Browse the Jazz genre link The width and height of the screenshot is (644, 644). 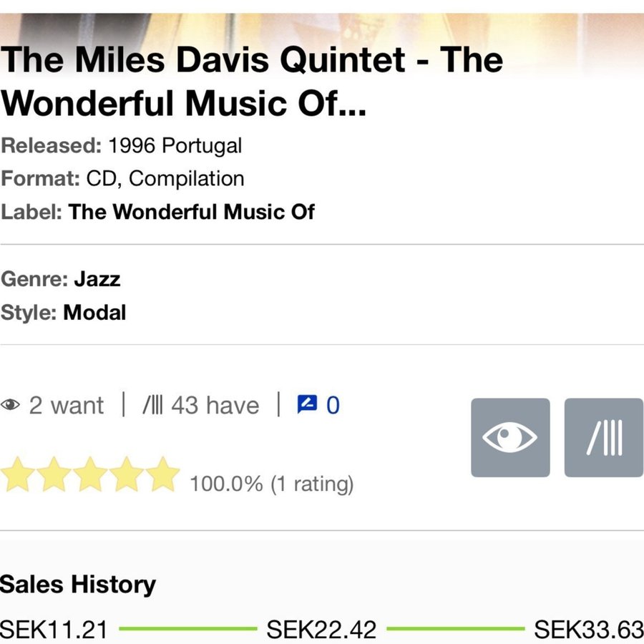97,278
